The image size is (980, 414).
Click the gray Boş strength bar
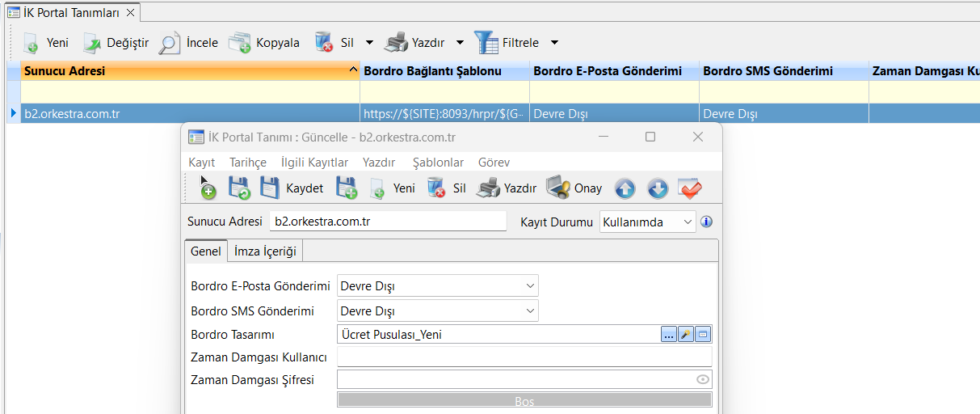pos(524,401)
